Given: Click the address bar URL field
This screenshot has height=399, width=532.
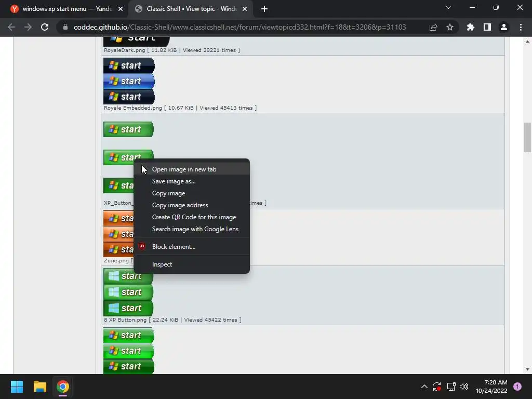Looking at the screenshot, I should click(x=240, y=27).
